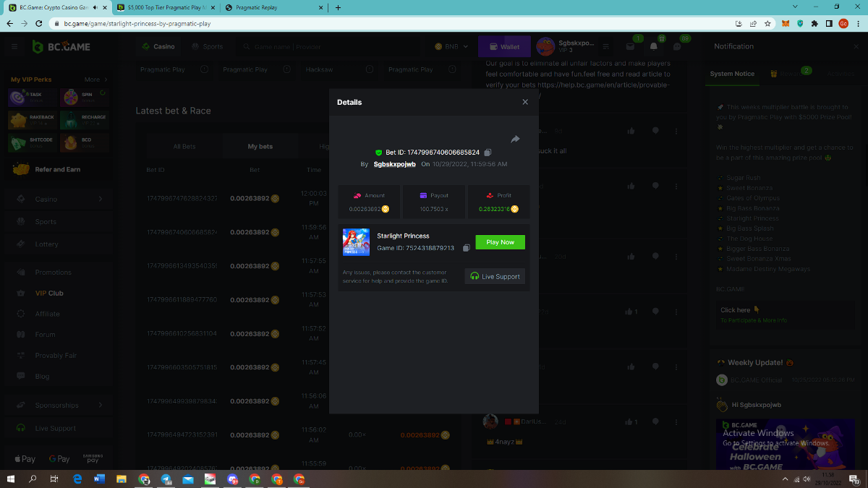Screen dimensions: 868x488
Task: Open the Starlight Princess game thumbnail
Action: [356, 242]
